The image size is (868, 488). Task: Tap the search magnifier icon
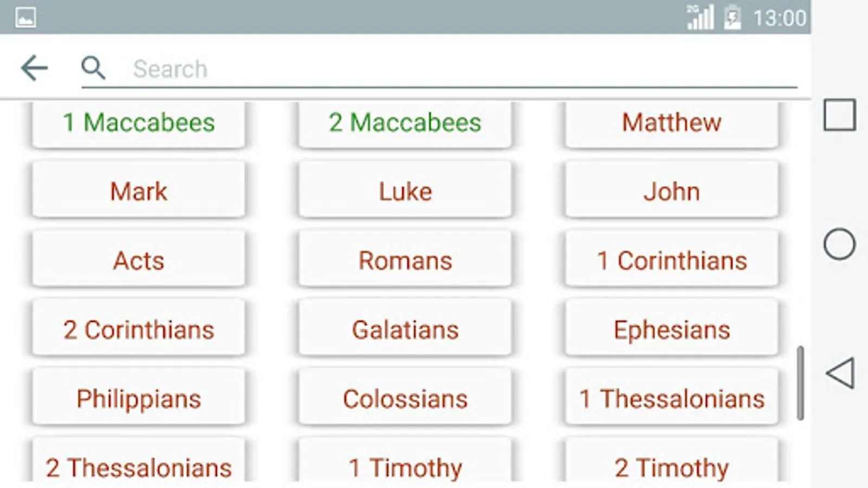click(x=93, y=68)
